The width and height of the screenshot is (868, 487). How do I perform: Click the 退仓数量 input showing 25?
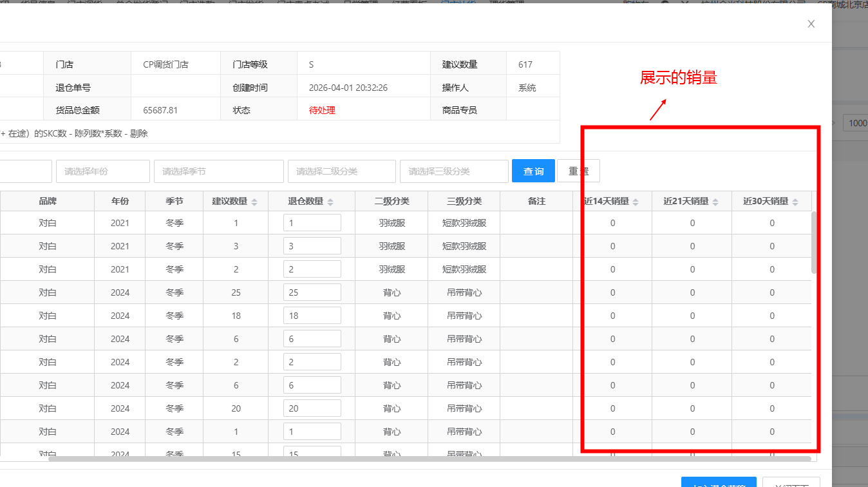(x=312, y=292)
